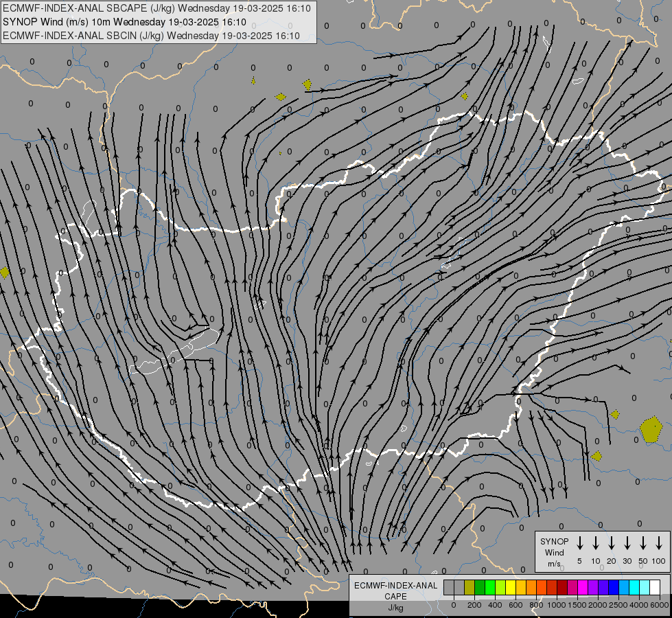Click the 800 tick label on the CAPE scale

click(536, 605)
